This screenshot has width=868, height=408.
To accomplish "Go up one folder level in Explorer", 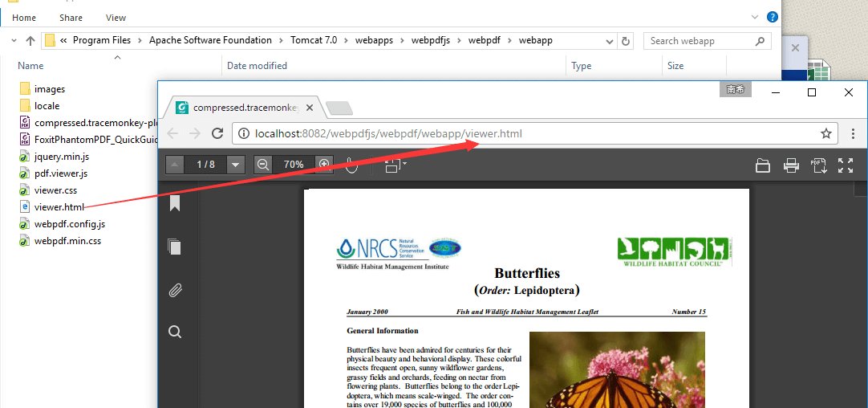I will [x=30, y=40].
